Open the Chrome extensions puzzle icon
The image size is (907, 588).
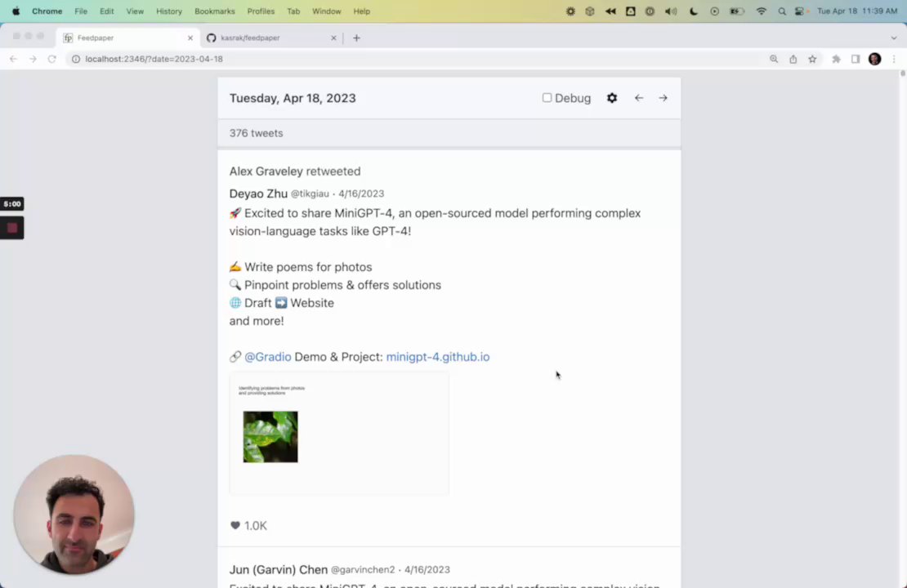coord(836,59)
